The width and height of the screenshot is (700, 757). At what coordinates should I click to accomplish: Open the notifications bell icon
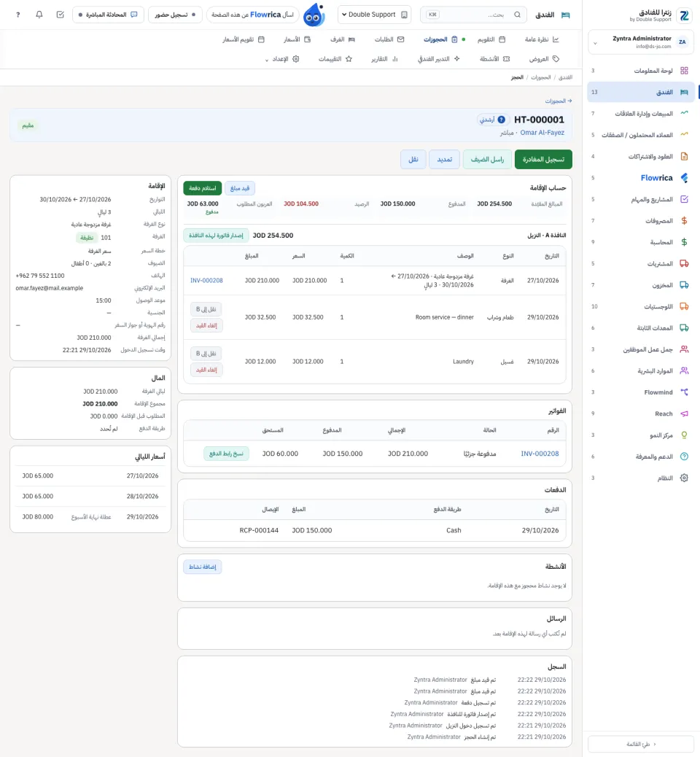point(39,15)
